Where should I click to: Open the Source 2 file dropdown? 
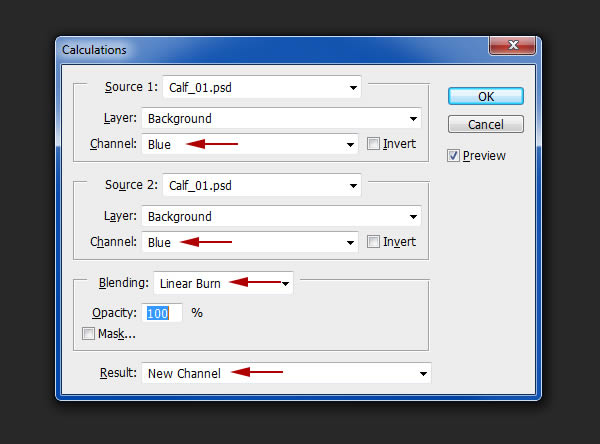pos(262,185)
